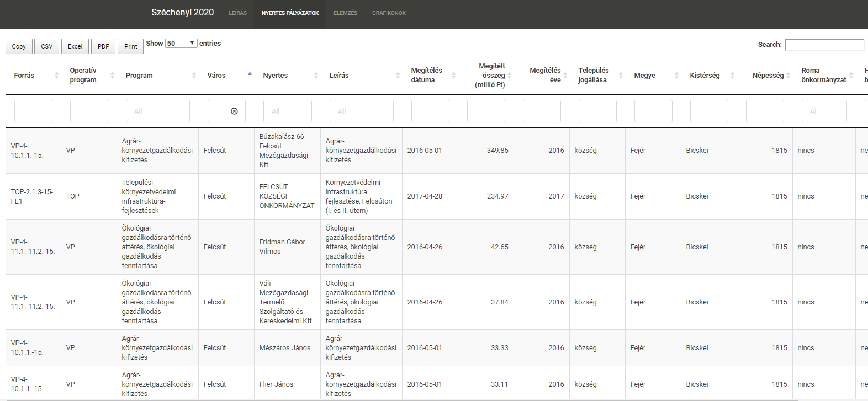This screenshot has width=868, height=401.
Task: Click the Város ascending sort arrow
Action: click(x=250, y=73)
